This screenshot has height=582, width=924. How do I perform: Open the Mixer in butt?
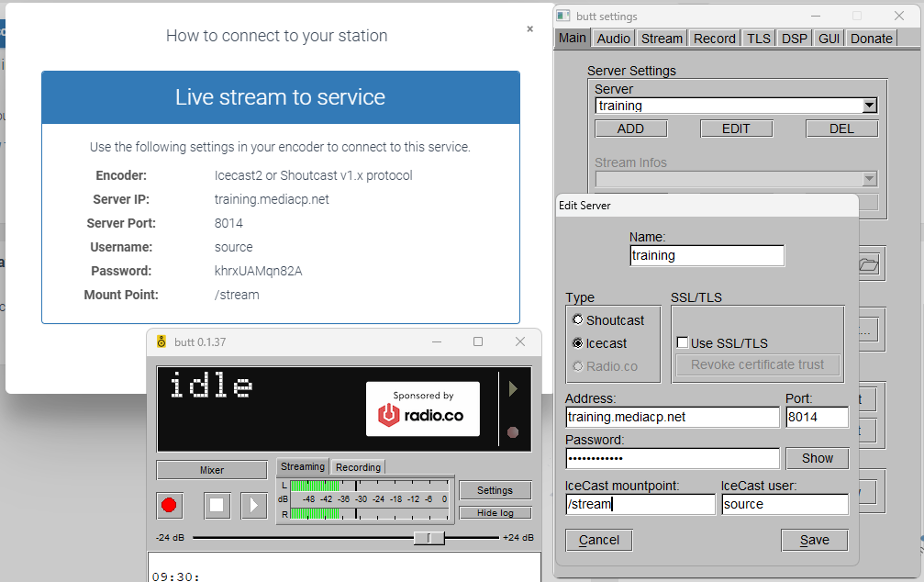(212, 470)
